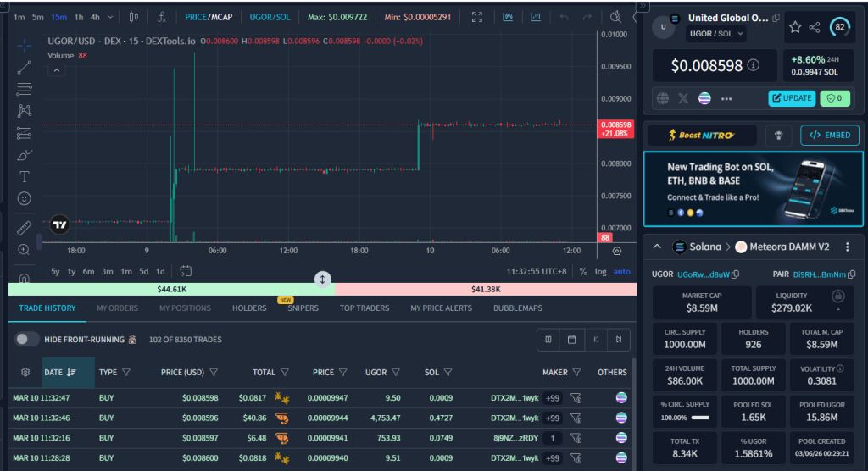Image resolution: width=868 pixels, height=471 pixels.
Task: Open candlestick chart type selector
Action: 133,17
